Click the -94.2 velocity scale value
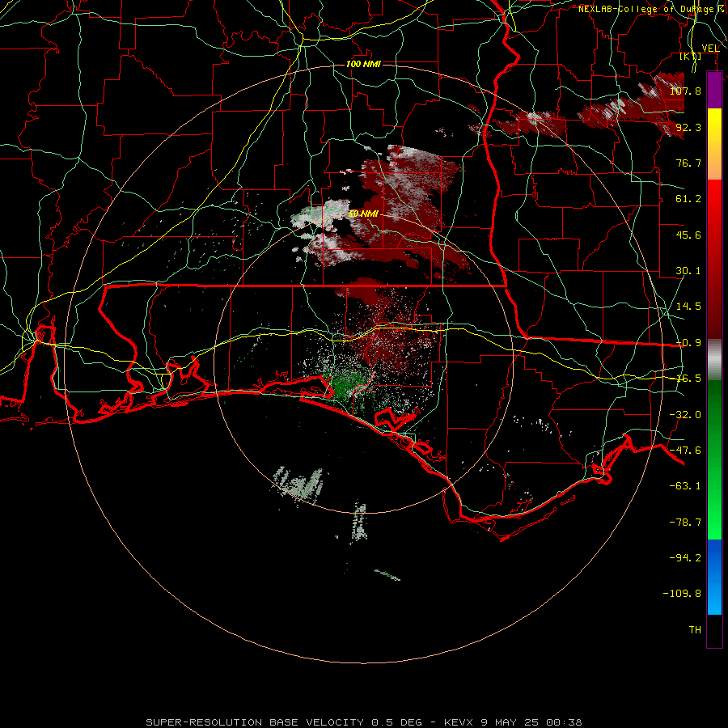 pyautogui.click(x=685, y=557)
